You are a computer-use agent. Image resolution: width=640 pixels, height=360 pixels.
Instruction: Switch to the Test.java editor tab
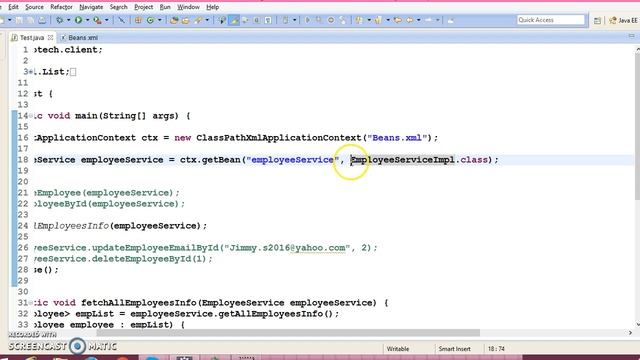[32, 38]
